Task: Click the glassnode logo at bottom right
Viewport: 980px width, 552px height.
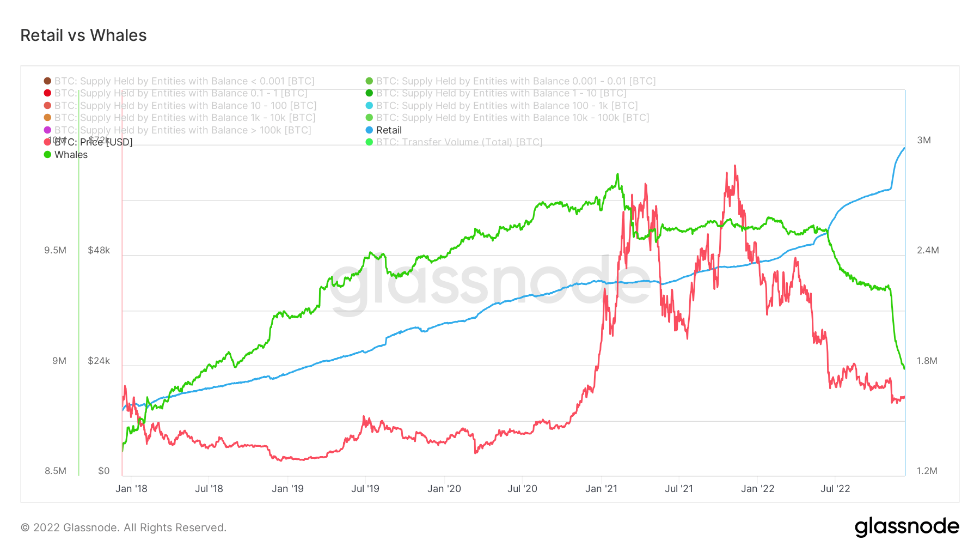Action: coord(906,527)
